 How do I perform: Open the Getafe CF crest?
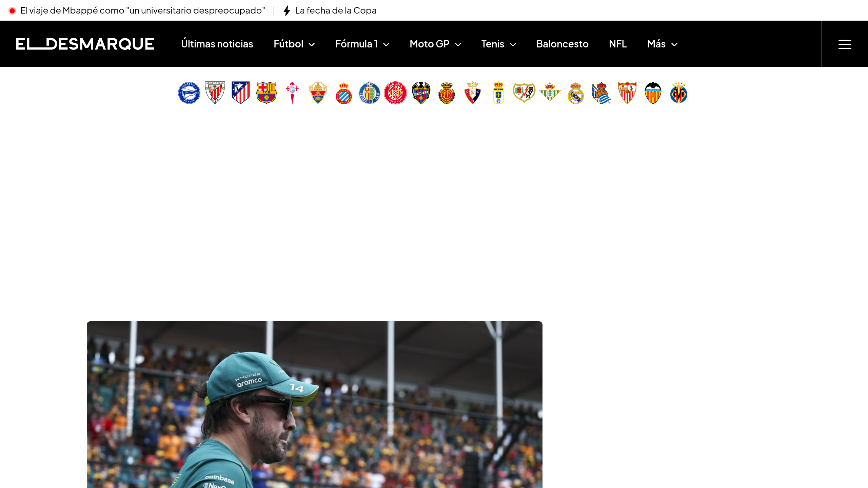[x=370, y=93]
